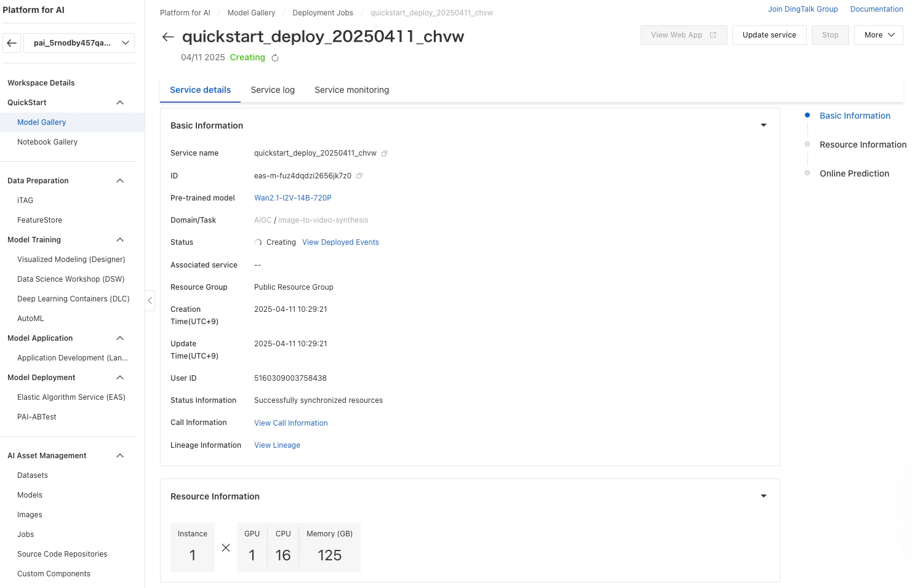The width and height of the screenshot is (912, 588).
Task: Click Deployment Jobs breadcrumb
Action: pyautogui.click(x=323, y=13)
